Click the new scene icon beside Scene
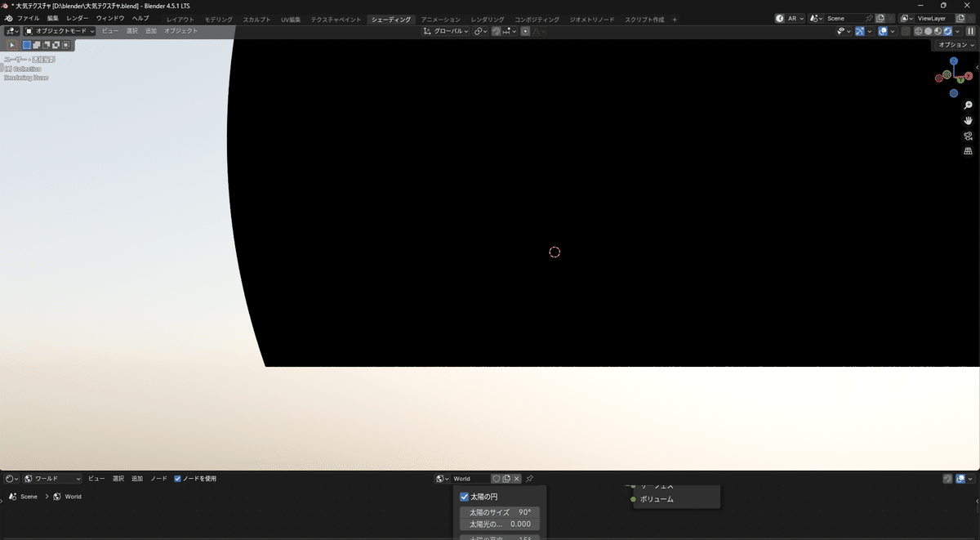Screen dimensions: 980x540 coord(880,18)
